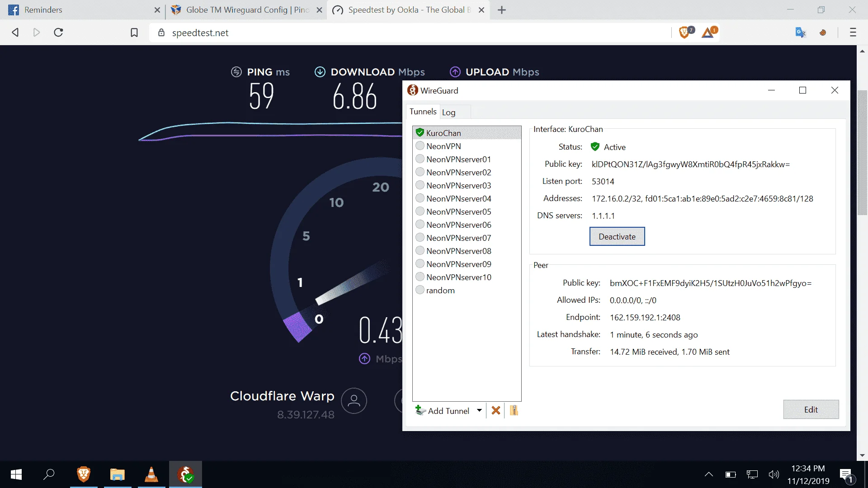Click the browser forward arrow

37,33
